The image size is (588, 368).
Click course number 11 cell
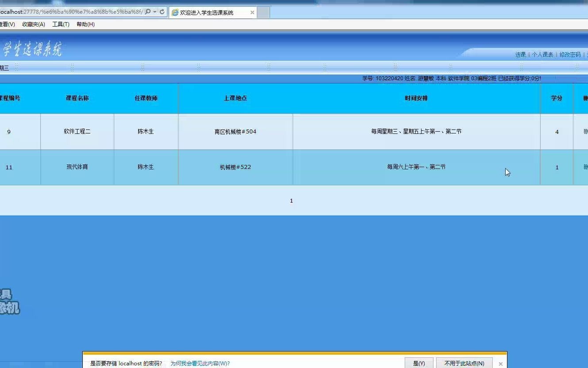[9, 167]
